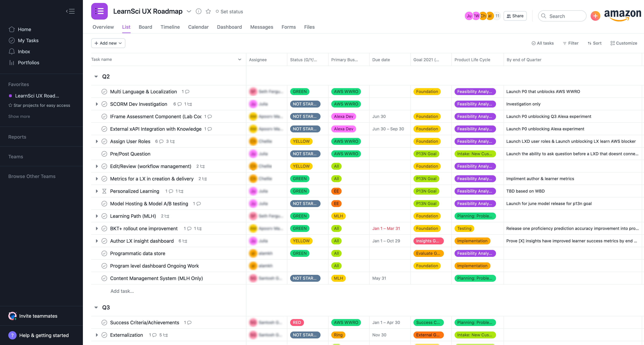Open the Add new button

tap(108, 43)
